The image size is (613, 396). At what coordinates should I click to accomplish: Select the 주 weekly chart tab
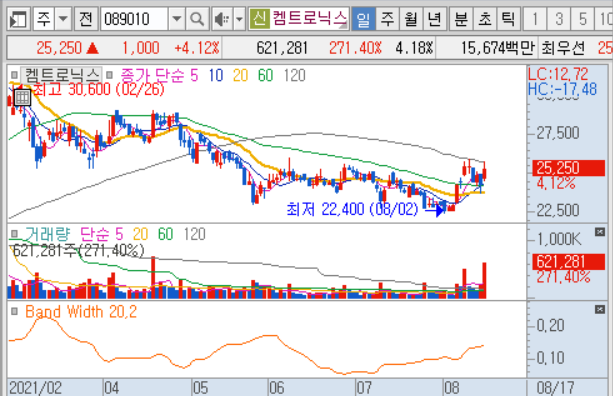coord(387,19)
